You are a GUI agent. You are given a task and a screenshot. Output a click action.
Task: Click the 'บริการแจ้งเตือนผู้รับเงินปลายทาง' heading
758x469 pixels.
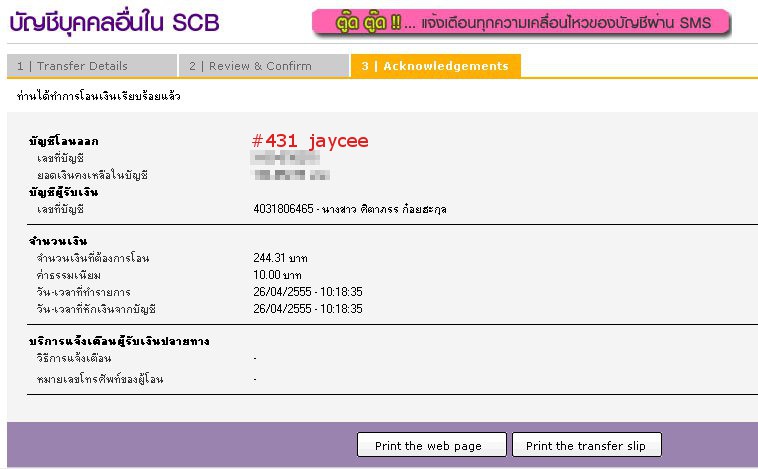(x=119, y=341)
